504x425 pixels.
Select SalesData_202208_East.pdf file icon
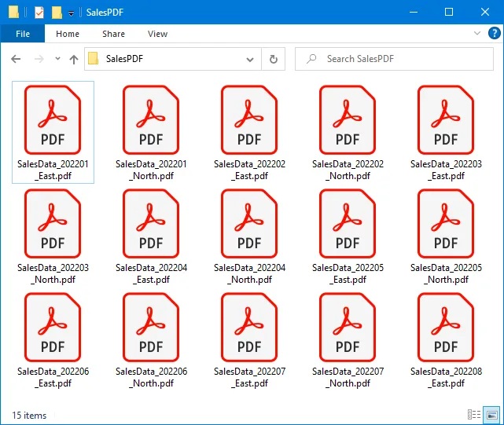point(446,327)
